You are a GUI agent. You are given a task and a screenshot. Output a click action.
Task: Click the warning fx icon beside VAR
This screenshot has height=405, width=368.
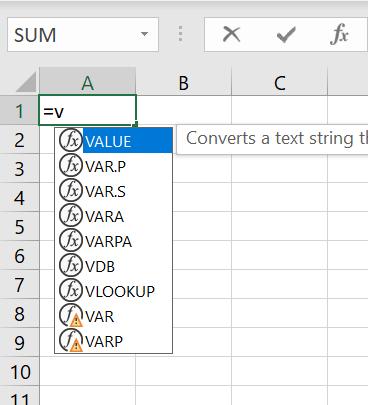pyautogui.click(x=71, y=315)
